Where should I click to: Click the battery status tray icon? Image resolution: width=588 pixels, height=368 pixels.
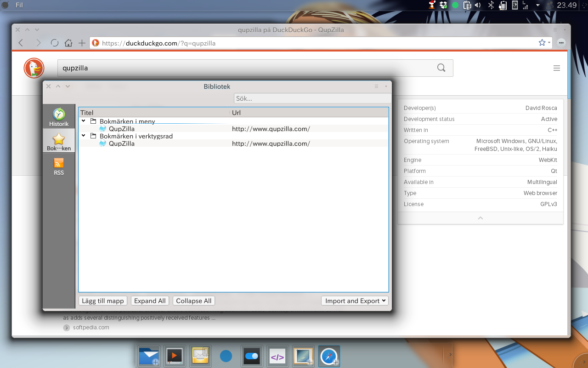tap(503, 5)
